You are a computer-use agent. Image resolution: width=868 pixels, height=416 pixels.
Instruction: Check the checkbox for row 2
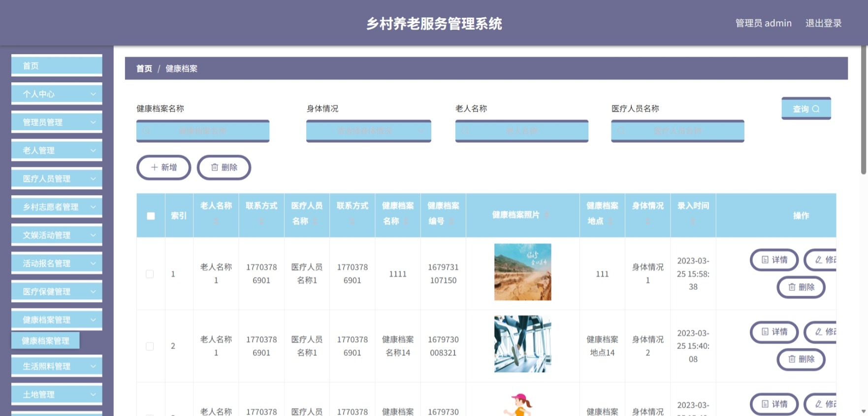[x=150, y=347]
